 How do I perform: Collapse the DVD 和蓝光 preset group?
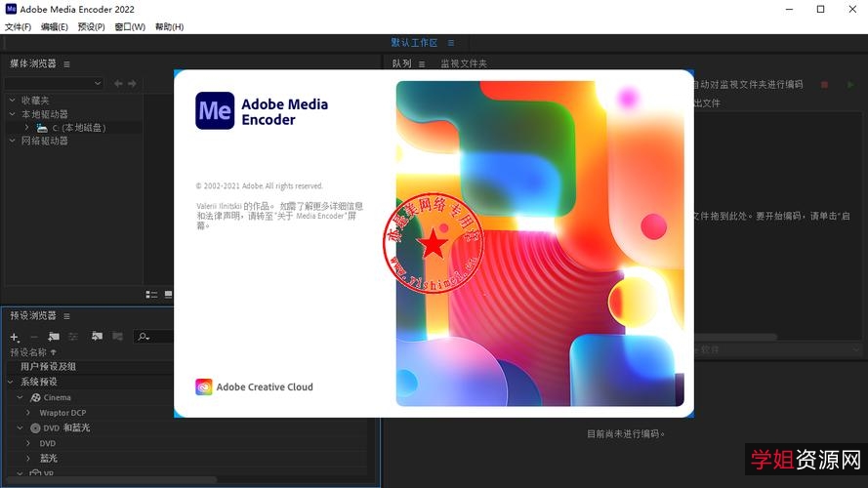(x=20, y=427)
